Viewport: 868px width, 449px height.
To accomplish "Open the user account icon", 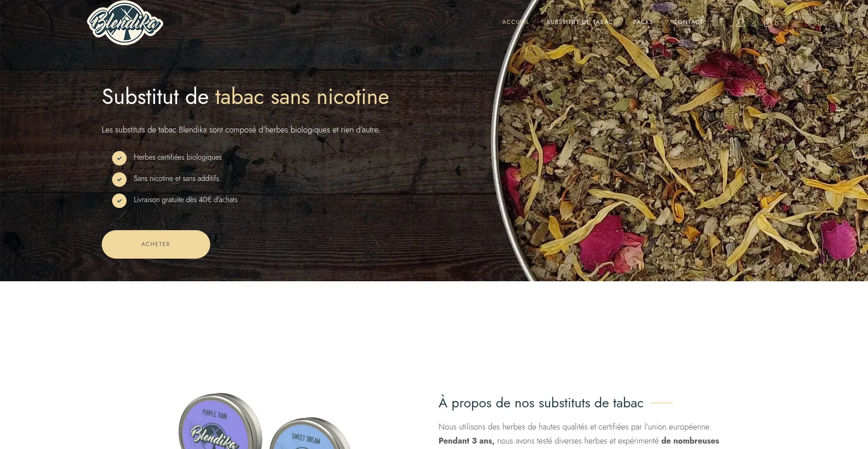I will coord(740,22).
